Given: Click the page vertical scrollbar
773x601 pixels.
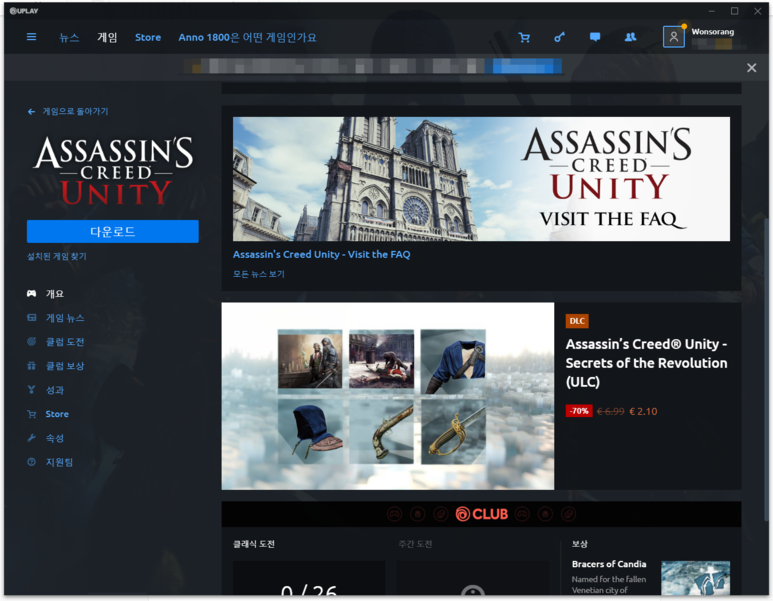Looking at the screenshot, I should click(x=765, y=370).
